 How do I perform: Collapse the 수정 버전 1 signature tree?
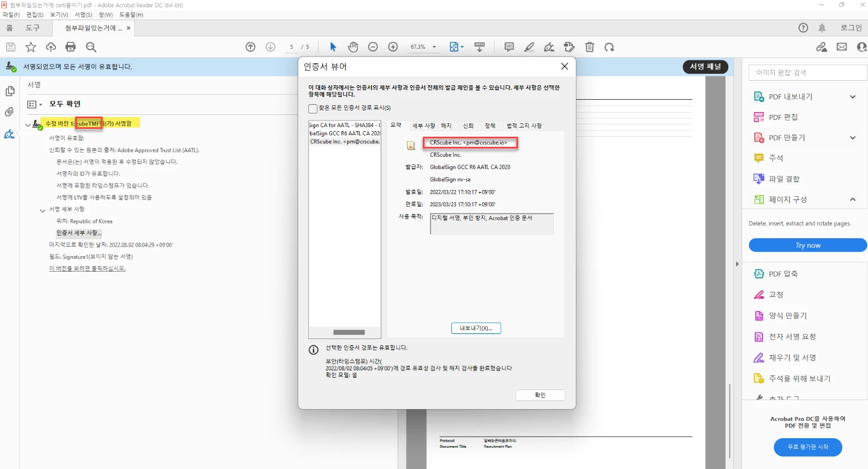28,124
